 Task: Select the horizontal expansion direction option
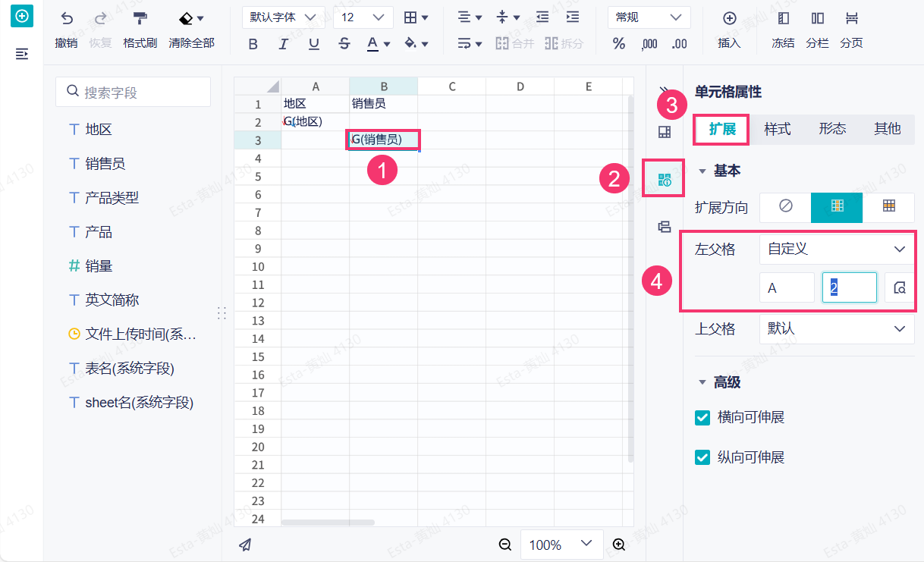tap(888, 207)
